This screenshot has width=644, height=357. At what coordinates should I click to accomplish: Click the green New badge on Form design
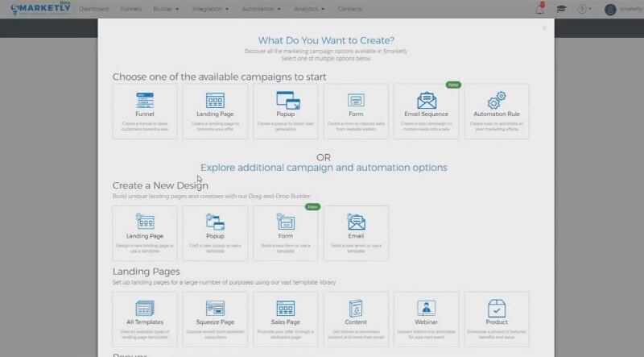point(312,206)
